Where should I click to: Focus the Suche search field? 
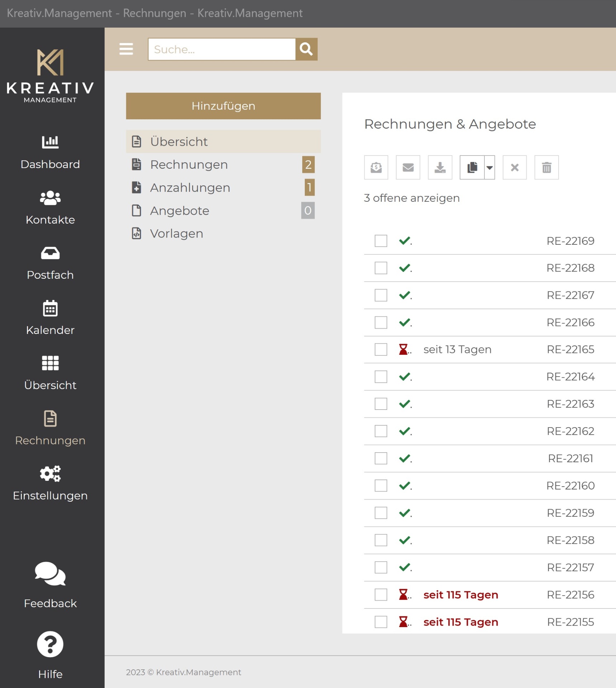[x=222, y=49]
